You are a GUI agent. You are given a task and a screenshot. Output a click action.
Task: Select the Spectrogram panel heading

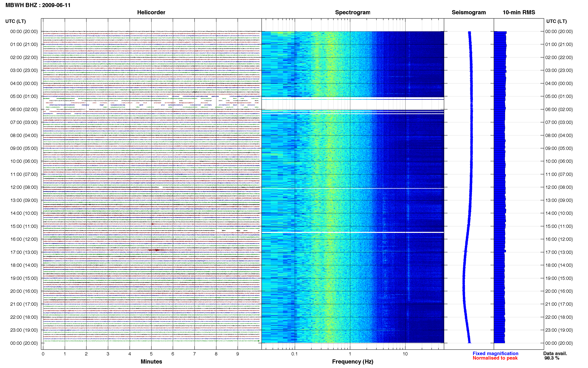tap(353, 12)
